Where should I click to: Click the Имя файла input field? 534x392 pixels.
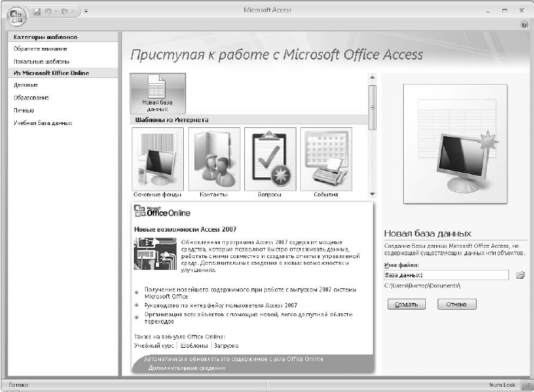[446, 275]
